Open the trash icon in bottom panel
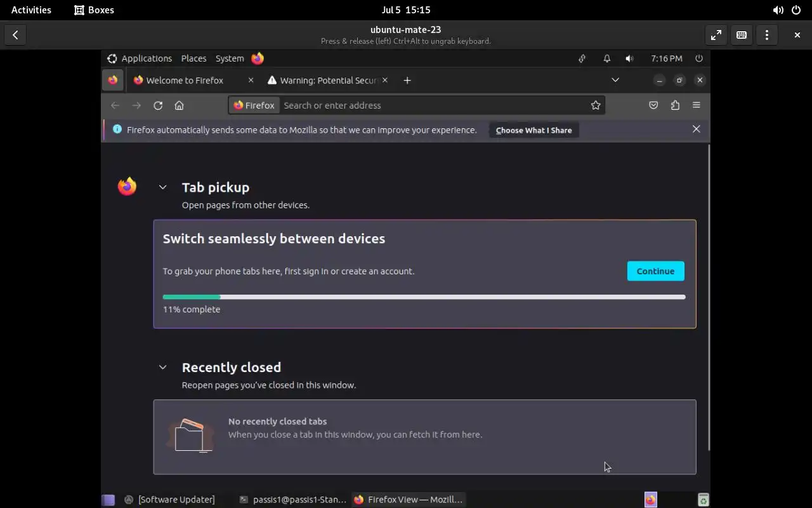 703,500
